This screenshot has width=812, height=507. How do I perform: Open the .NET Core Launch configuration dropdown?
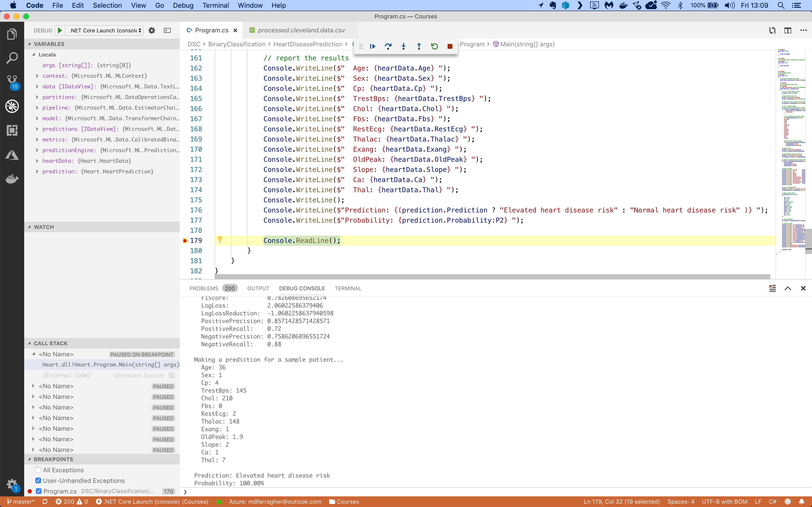[104, 30]
